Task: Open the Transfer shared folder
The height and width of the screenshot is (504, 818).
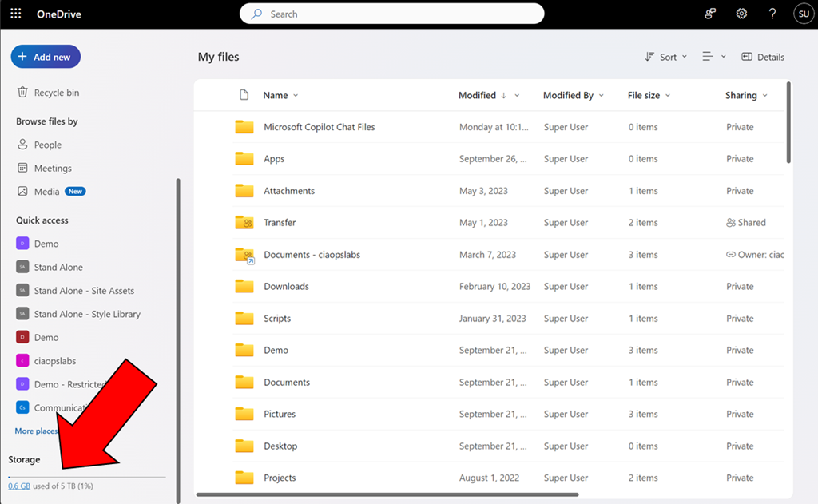Action: click(280, 223)
